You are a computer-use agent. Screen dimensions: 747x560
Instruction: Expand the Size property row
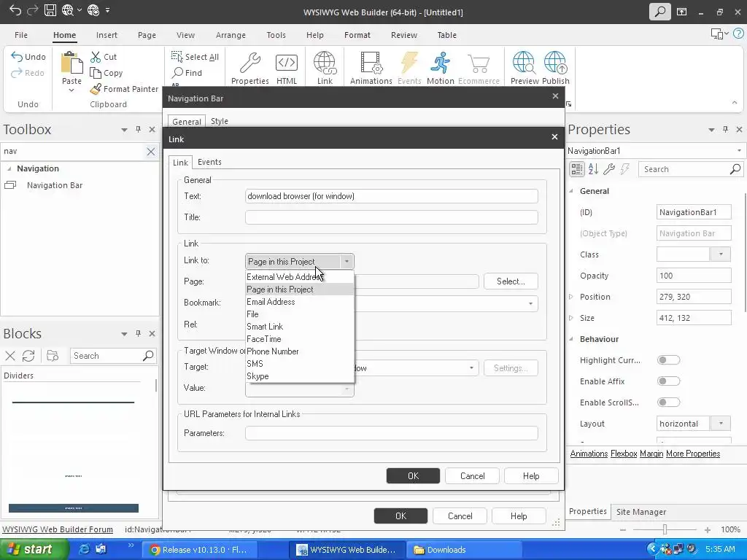point(571,318)
